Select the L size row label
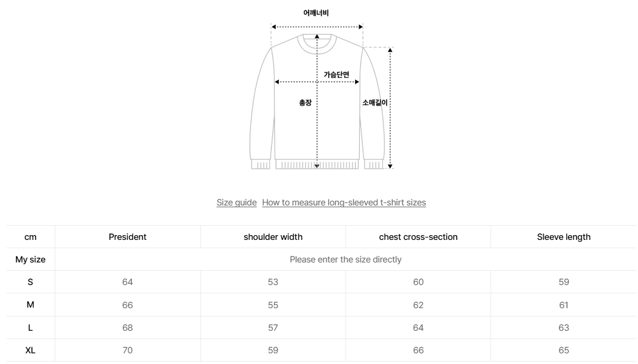This screenshot has height=364, width=638. (30, 327)
